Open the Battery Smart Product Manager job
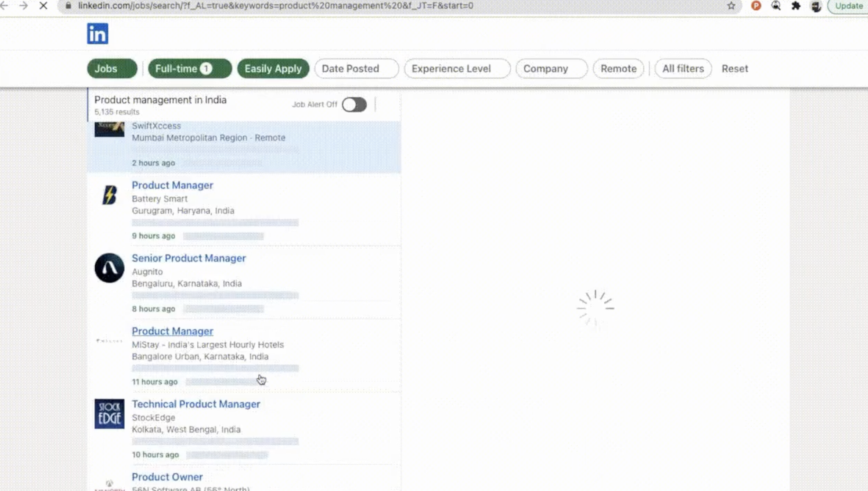Image resolution: width=868 pixels, height=491 pixels. 172,185
